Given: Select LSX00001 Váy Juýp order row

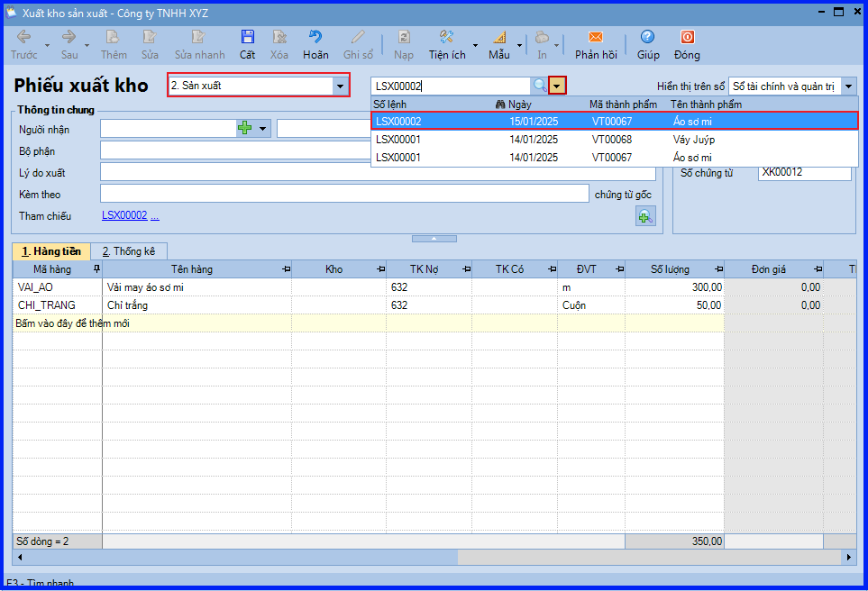Looking at the screenshot, I should tap(615, 140).
